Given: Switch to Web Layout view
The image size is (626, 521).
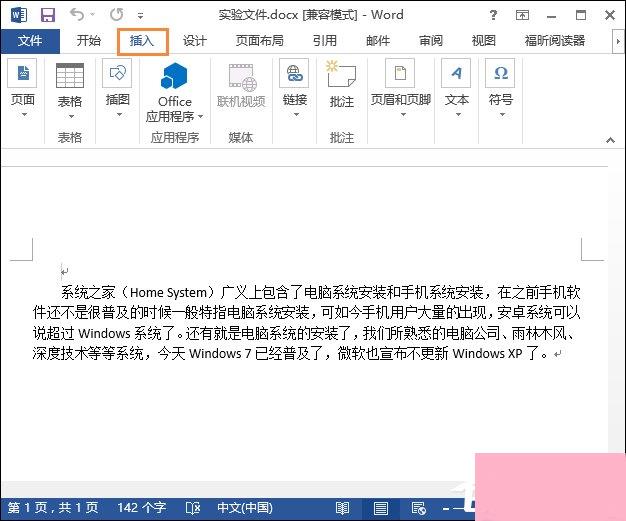Looking at the screenshot, I should [x=418, y=508].
